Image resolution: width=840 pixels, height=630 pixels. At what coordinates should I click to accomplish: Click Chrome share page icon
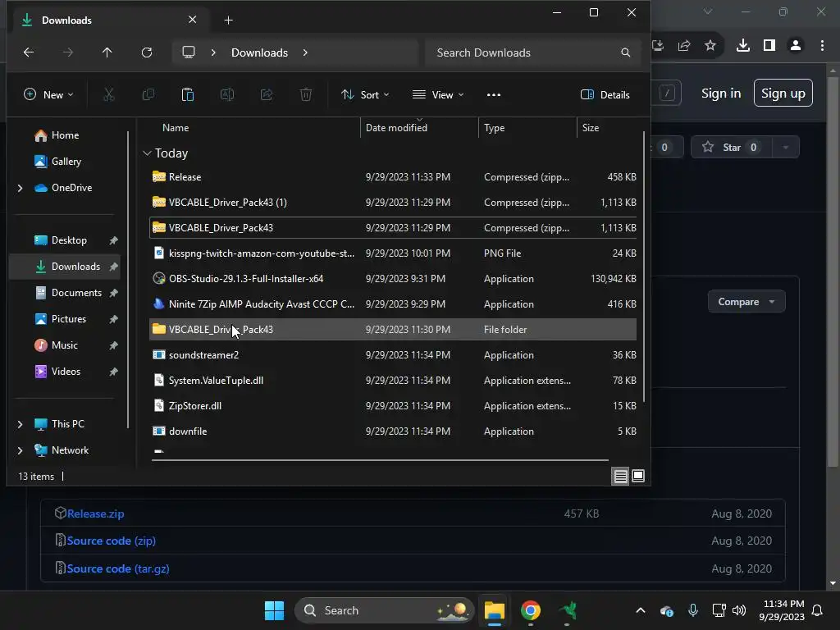pos(684,46)
